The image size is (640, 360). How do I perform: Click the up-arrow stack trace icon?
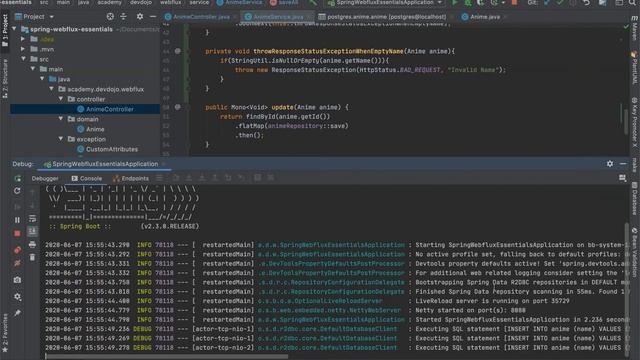coord(32,192)
